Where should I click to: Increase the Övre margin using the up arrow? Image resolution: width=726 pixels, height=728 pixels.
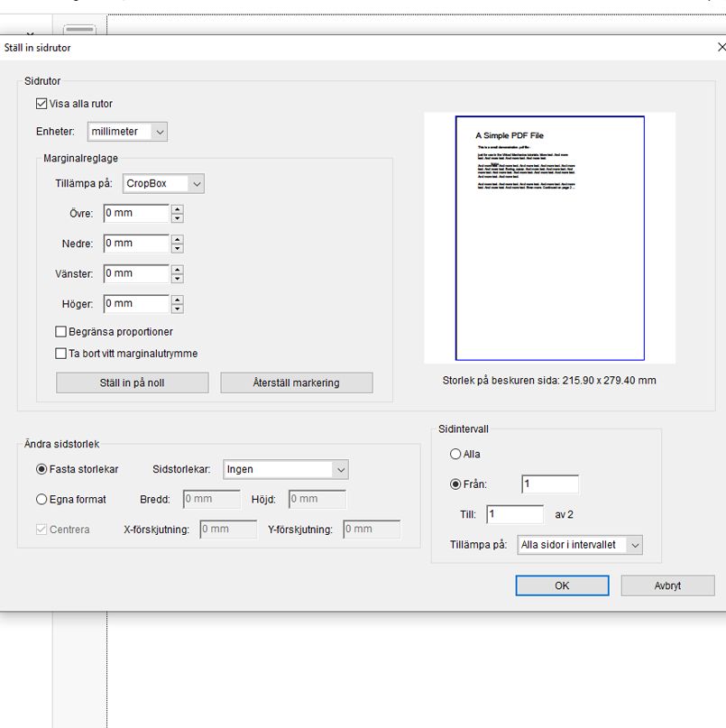pos(179,208)
